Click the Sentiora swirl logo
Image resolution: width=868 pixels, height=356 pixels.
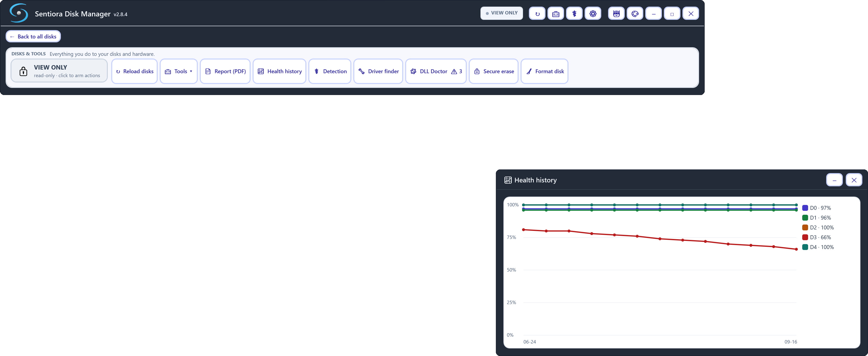point(19,13)
